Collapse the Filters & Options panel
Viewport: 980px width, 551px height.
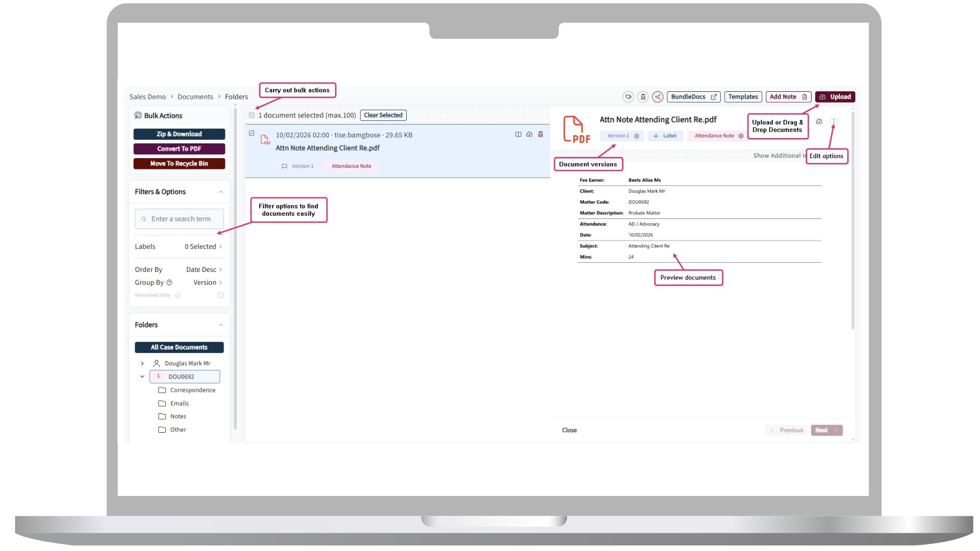coord(221,192)
